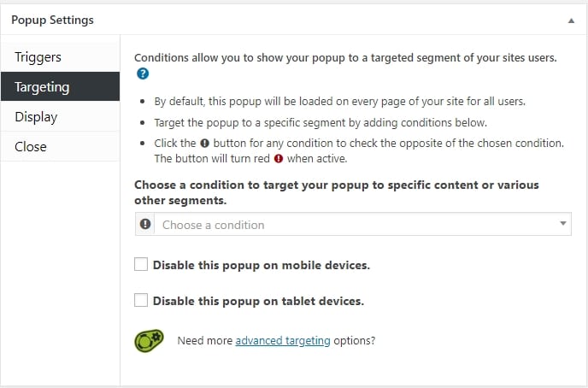
Task: Select the Targeting tab
Action: tap(61, 86)
